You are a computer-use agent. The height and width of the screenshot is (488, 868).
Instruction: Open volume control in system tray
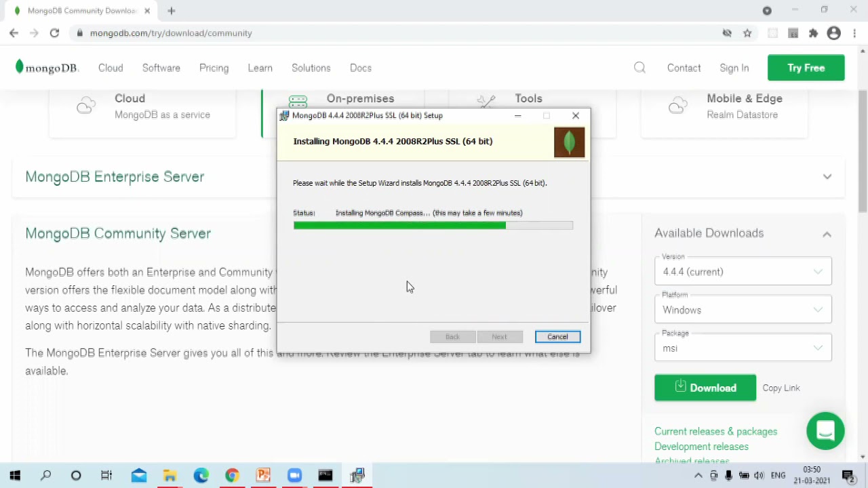click(x=759, y=476)
